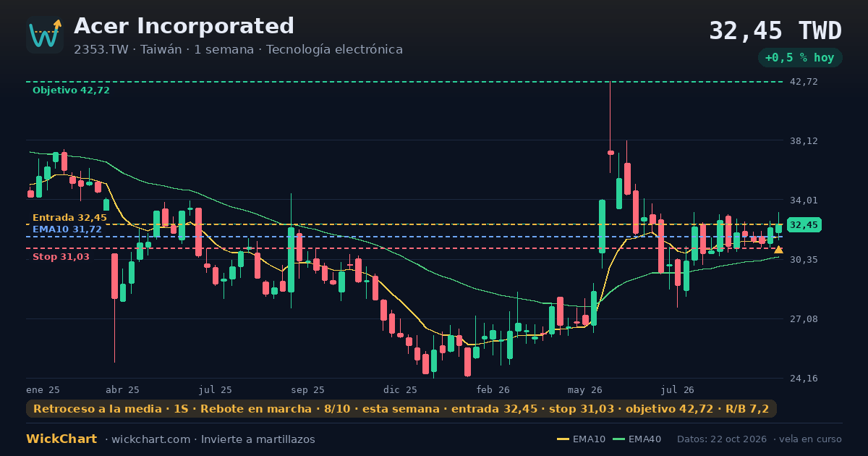Click the jul 25 date label

pos(216,390)
